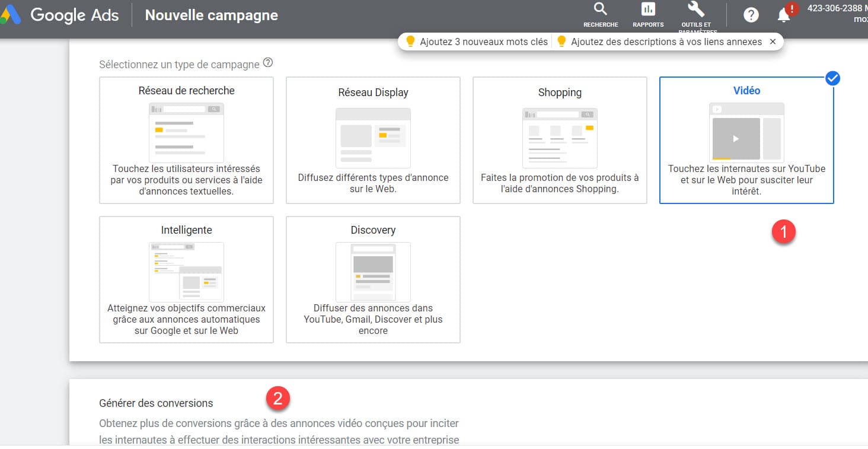868x449 pixels.
Task: Select the Vidéo campaign card
Action: click(x=746, y=140)
